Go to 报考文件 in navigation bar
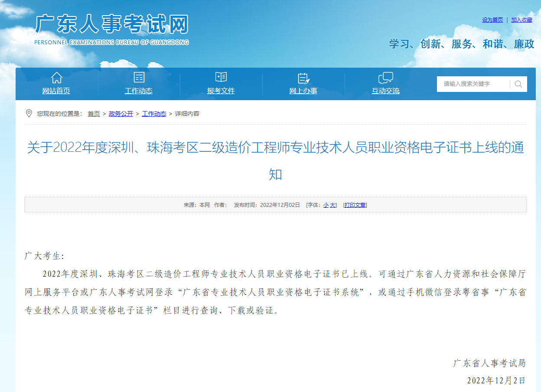 pos(221,91)
